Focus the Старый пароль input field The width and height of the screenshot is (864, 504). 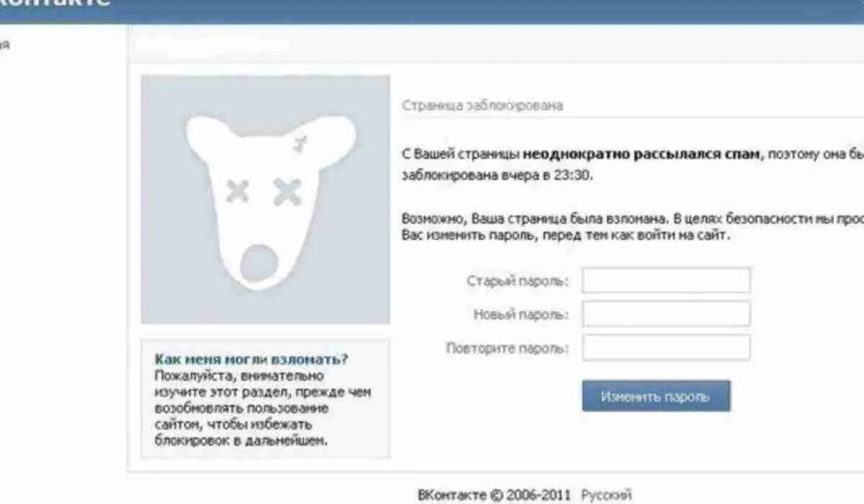point(666,280)
